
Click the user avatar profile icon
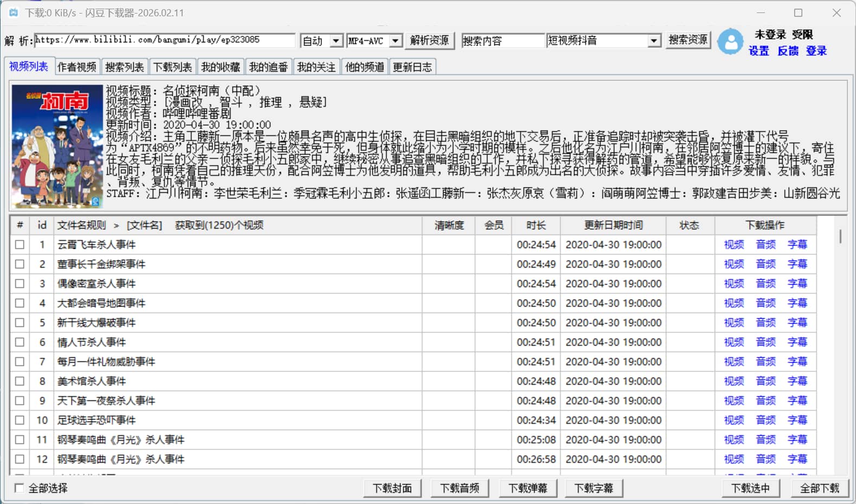pos(730,41)
